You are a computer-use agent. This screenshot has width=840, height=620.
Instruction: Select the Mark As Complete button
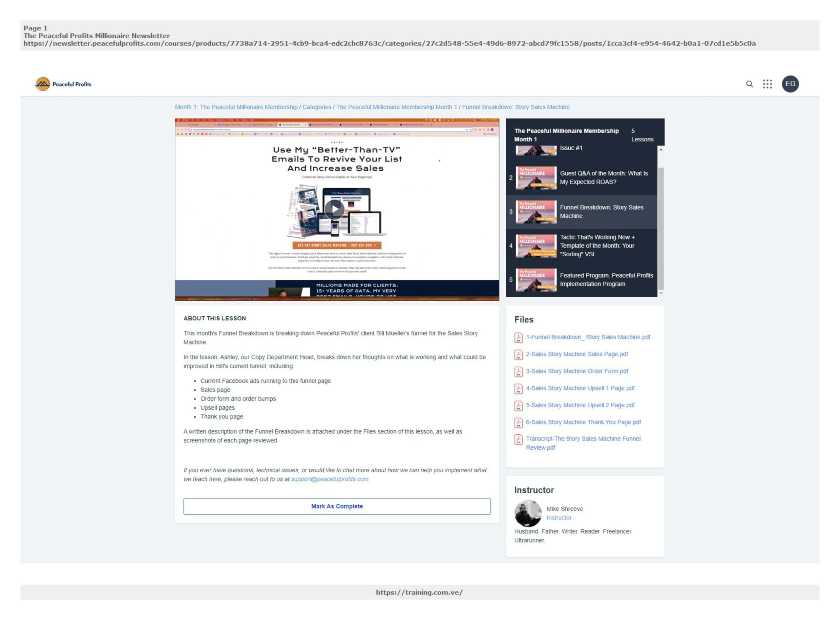pos(337,506)
